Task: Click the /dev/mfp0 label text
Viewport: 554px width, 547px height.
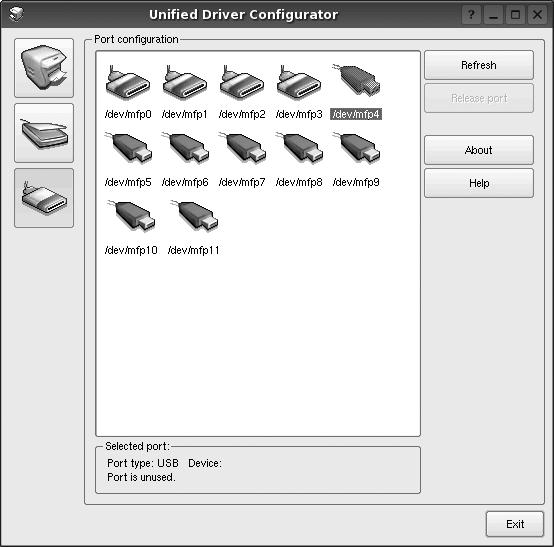Action: (128, 114)
